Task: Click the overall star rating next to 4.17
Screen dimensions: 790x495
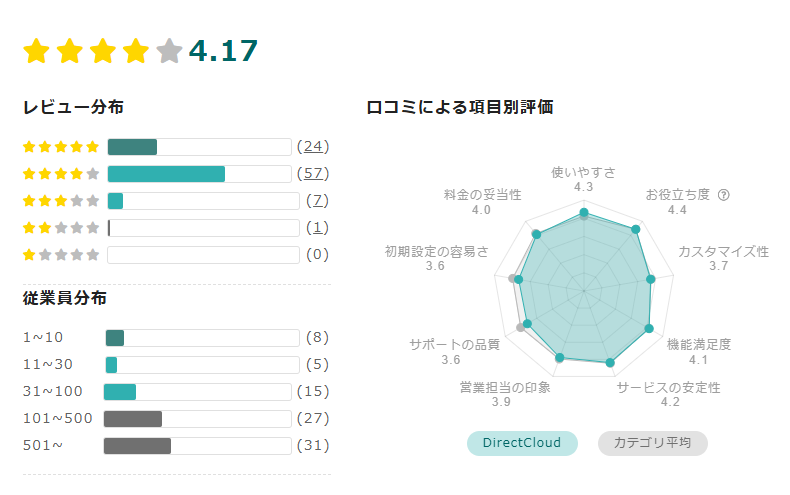Action: coord(102,51)
